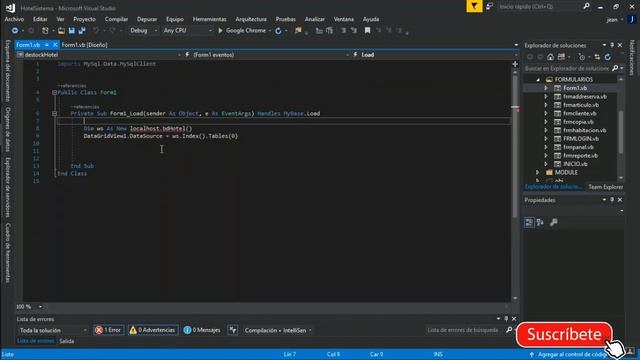Click the property pages wrench icon

[553, 222]
